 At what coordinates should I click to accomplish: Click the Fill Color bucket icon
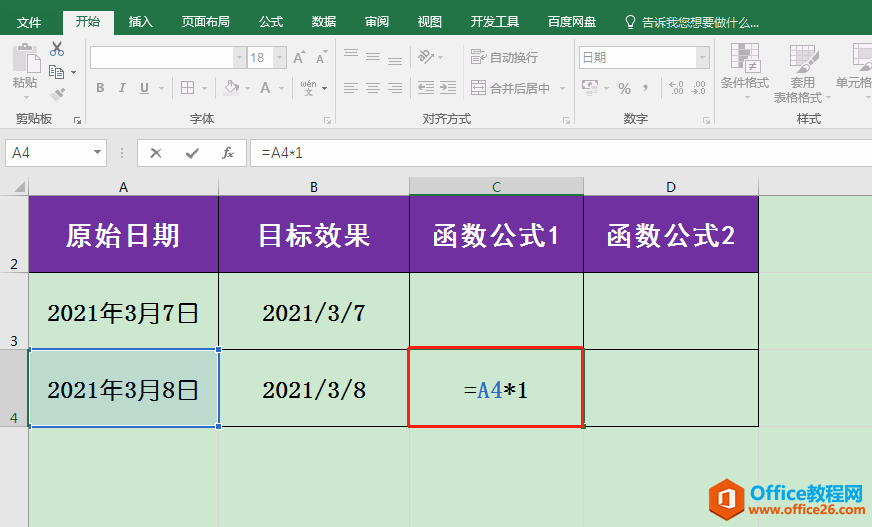[231, 87]
